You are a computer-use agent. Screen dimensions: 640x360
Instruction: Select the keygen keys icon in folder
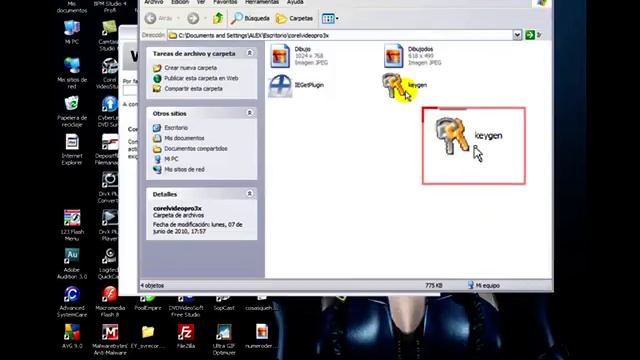coord(393,86)
